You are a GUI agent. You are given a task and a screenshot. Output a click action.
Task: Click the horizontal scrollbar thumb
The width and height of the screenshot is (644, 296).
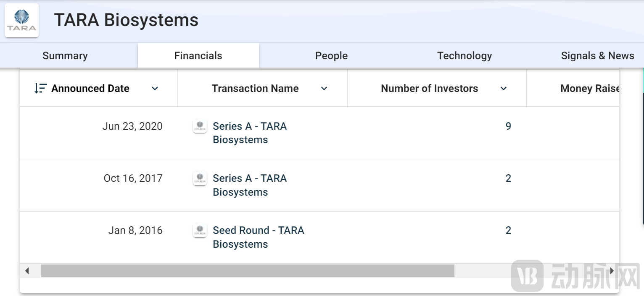[248, 271]
